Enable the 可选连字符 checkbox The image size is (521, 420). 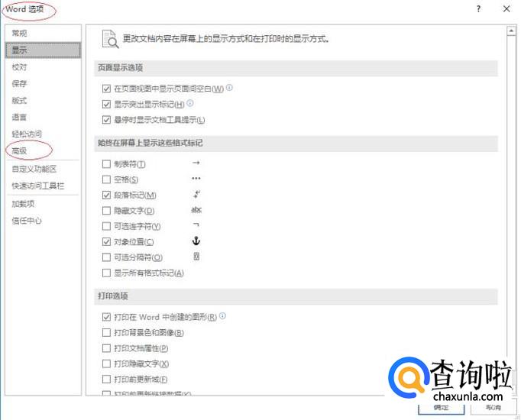coord(106,227)
